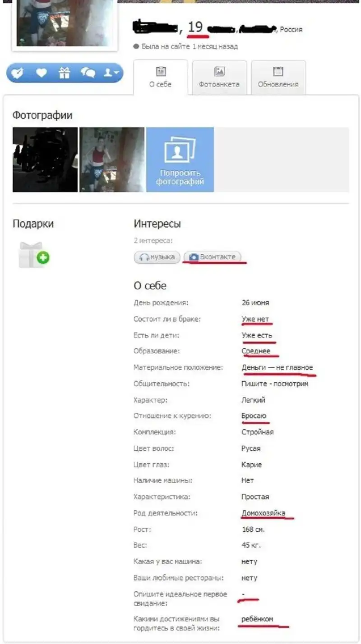Open the Обновления tab
The height and width of the screenshot is (644, 361).
[x=278, y=77]
